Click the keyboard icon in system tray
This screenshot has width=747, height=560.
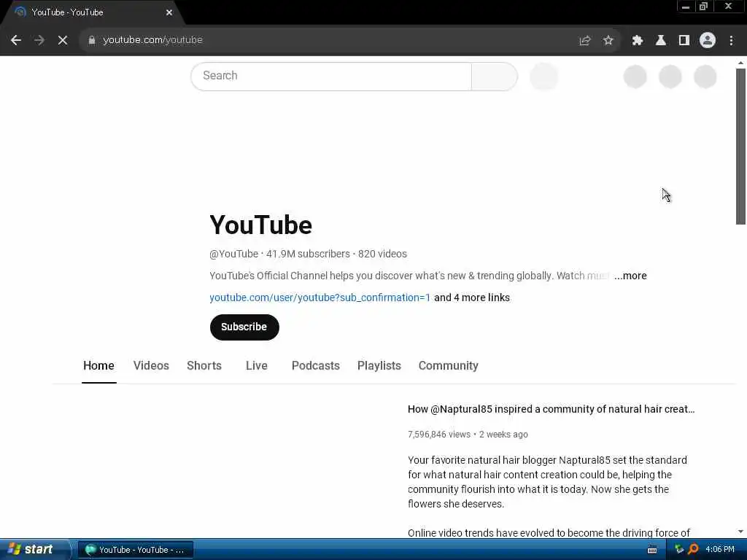point(652,550)
